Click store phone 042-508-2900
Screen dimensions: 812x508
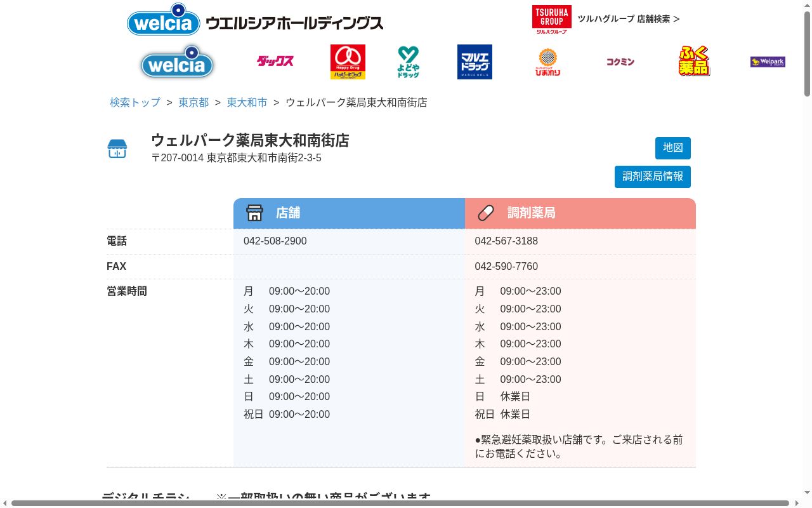(x=275, y=241)
